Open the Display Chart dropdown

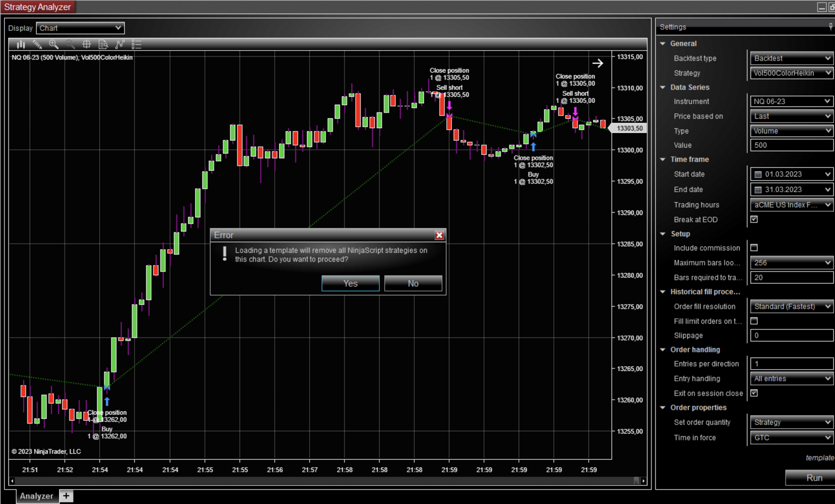(80, 28)
